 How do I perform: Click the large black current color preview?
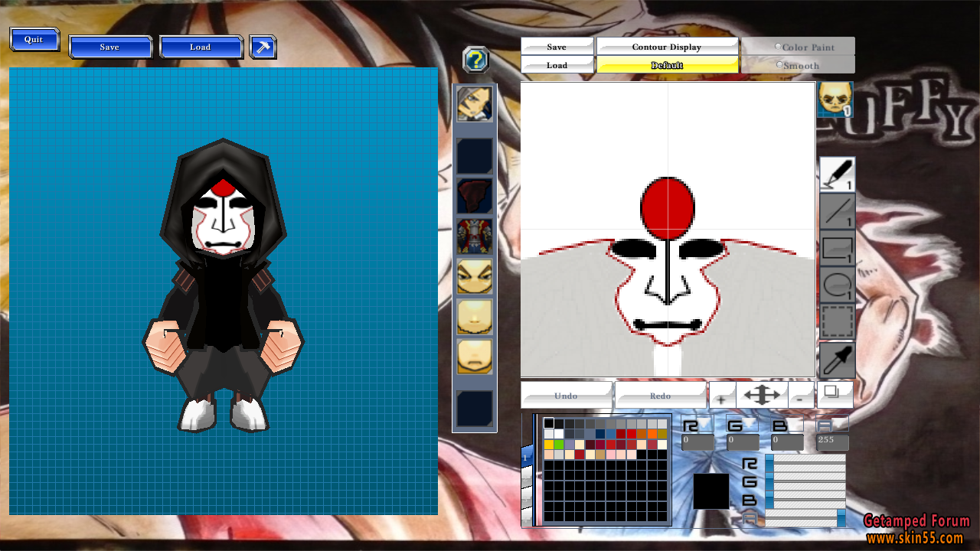pos(711,491)
